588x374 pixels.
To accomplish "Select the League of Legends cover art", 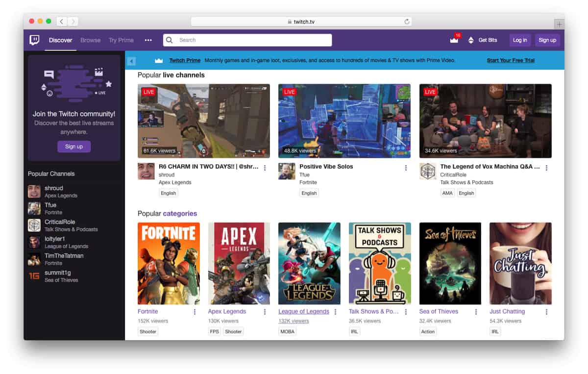I will tap(310, 264).
